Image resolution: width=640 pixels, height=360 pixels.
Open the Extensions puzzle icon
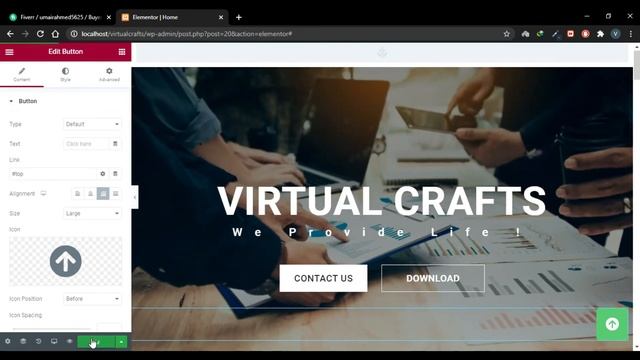click(x=600, y=34)
